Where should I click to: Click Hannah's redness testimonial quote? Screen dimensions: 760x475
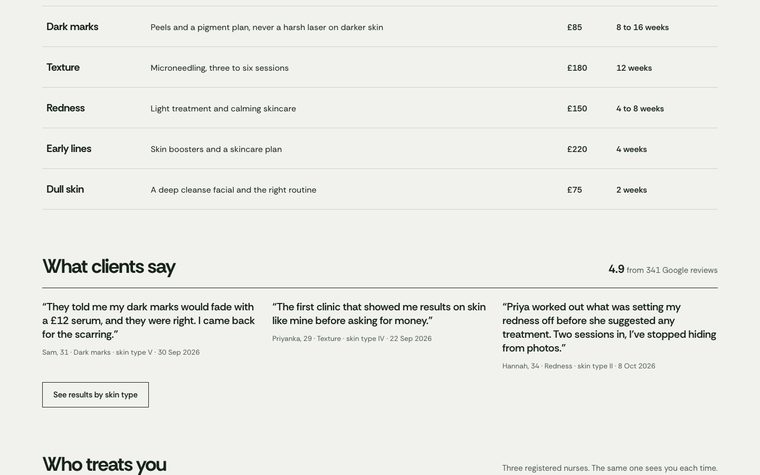pos(609,327)
